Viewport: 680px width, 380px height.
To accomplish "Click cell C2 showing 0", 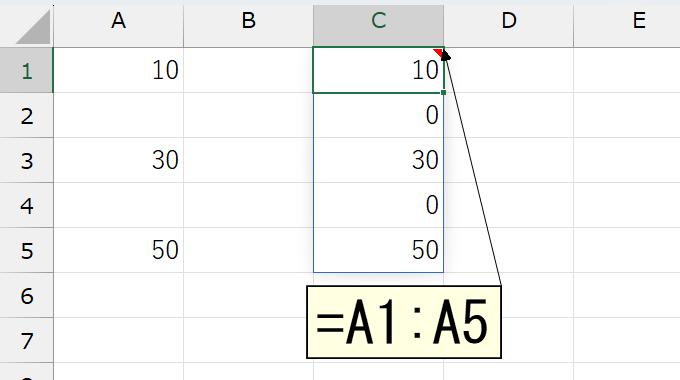I will click(x=379, y=115).
